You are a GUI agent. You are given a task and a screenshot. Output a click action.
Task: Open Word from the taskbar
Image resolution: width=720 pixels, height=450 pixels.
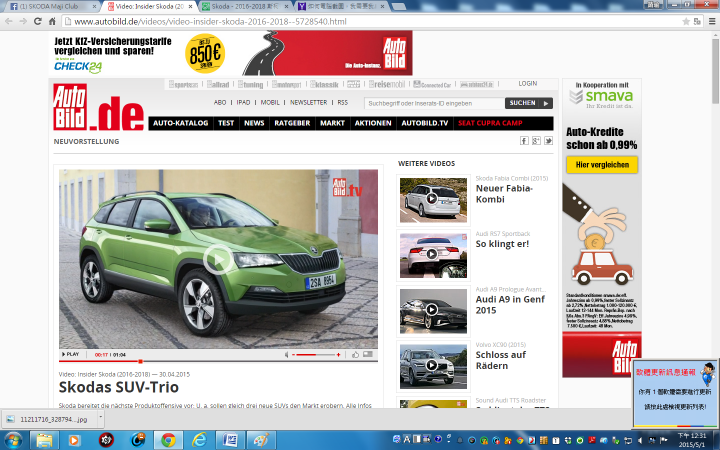[230, 440]
